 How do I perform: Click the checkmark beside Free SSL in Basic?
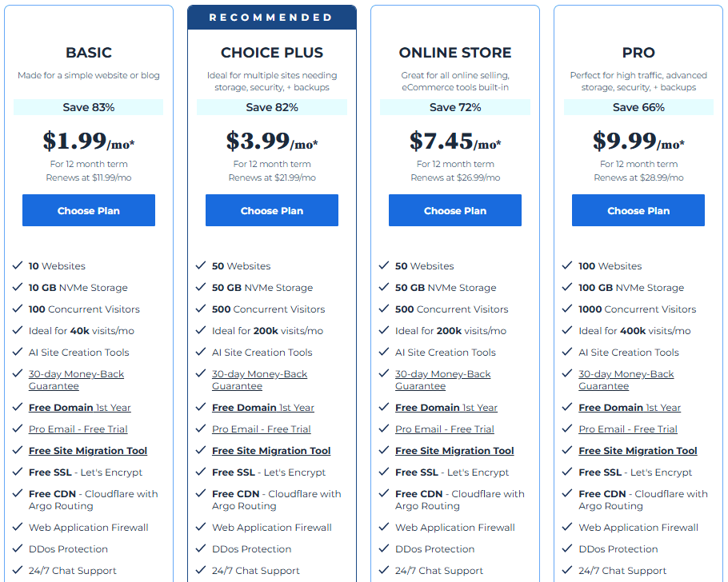[16, 472]
